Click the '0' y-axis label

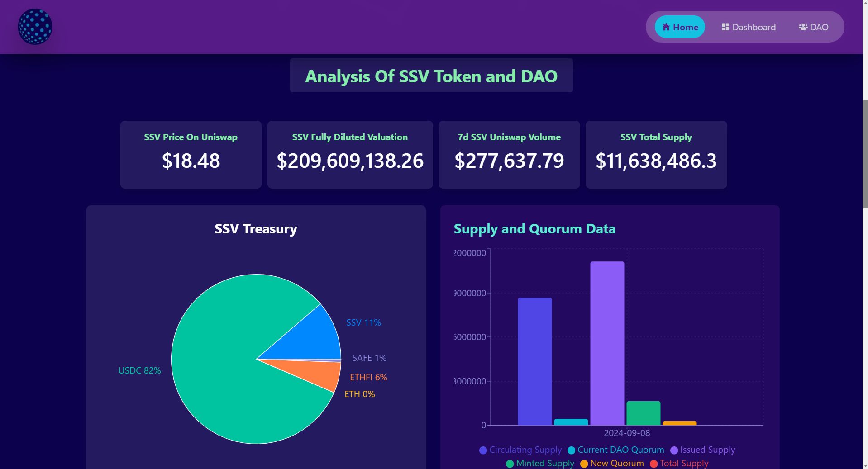click(x=483, y=425)
